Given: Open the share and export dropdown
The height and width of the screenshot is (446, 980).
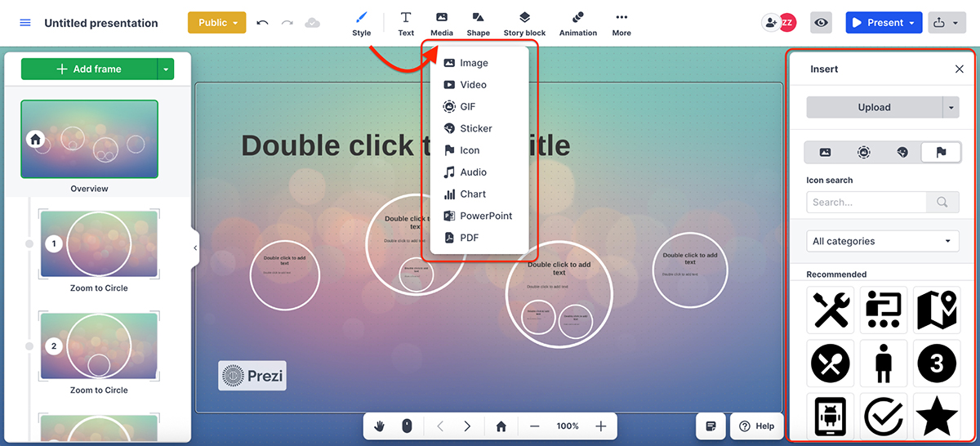Looking at the screenshot, I should point(946,23).
